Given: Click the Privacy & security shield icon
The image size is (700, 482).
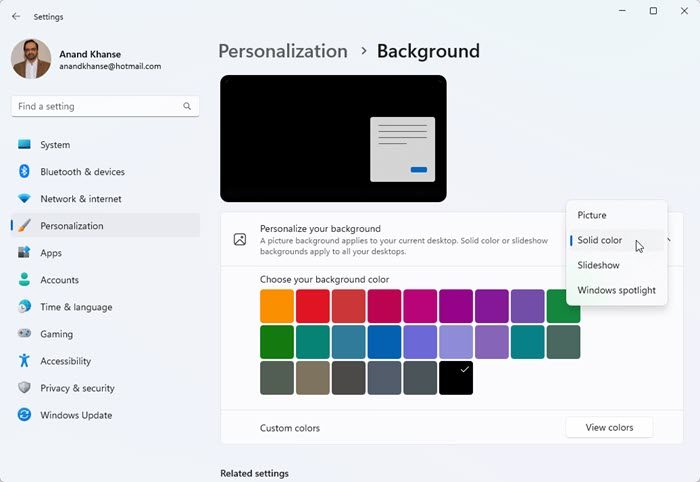Looking at the screenshot, I should coord(24,387).
